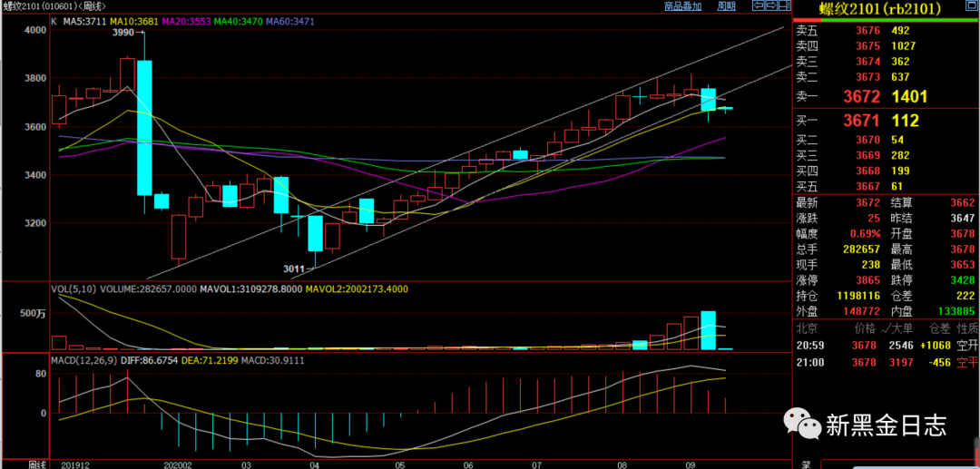Maximize the rb2101 quote panel

tap(972, 7)
